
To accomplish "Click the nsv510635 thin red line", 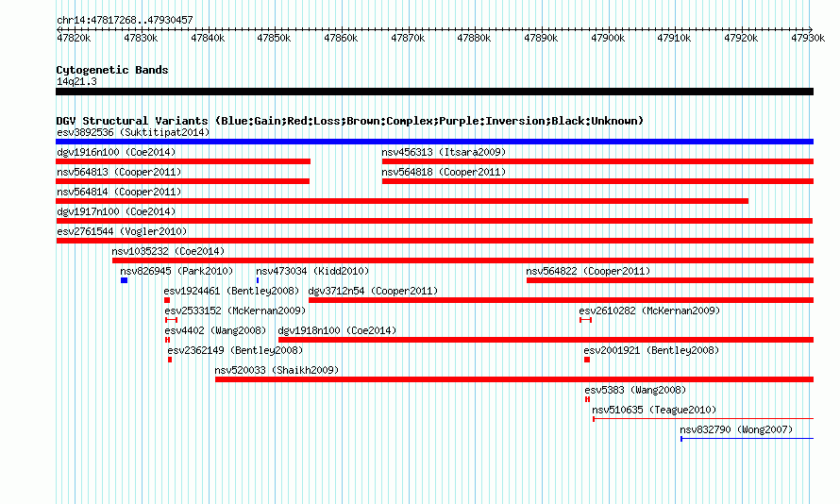I will point(703,419).
